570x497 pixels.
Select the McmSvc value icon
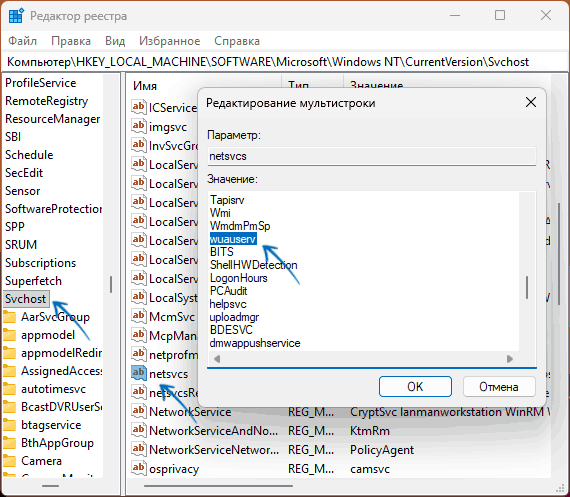pyautogui.click(x=139, y=316)
